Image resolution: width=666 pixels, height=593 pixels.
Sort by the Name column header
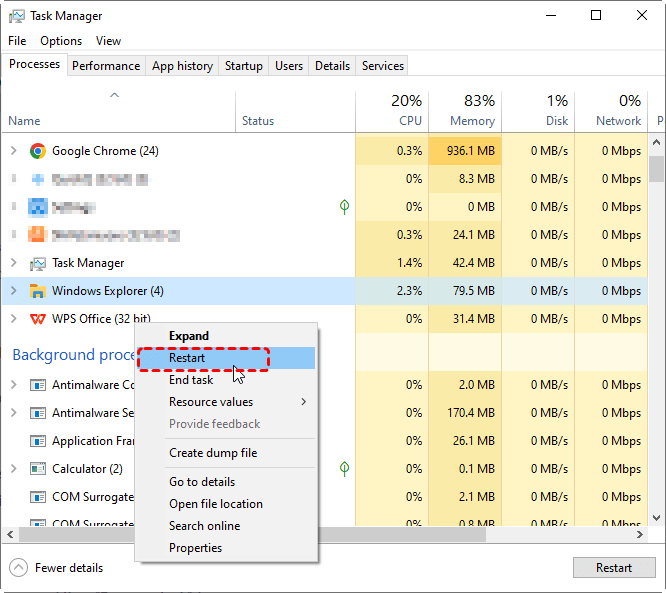tap(119, 111)
